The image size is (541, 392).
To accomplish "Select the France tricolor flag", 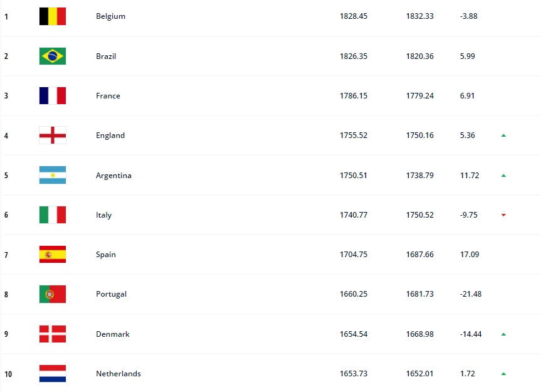I will click(53, 95).
